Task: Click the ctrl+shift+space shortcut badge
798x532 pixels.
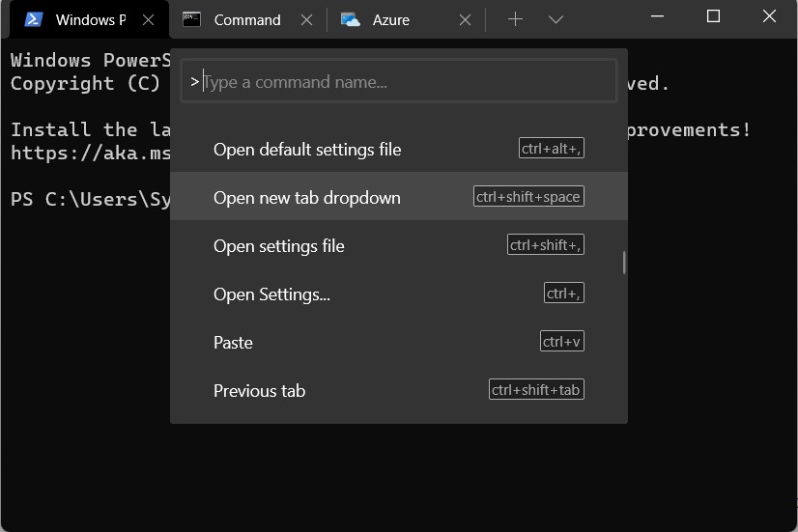Action: click(x=528, y=196)
